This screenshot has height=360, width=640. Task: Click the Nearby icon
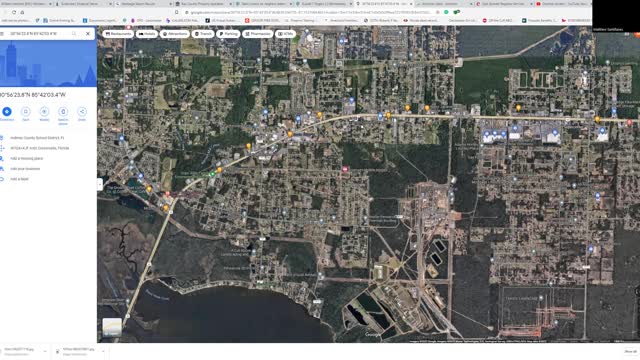[x=44, y=111]
